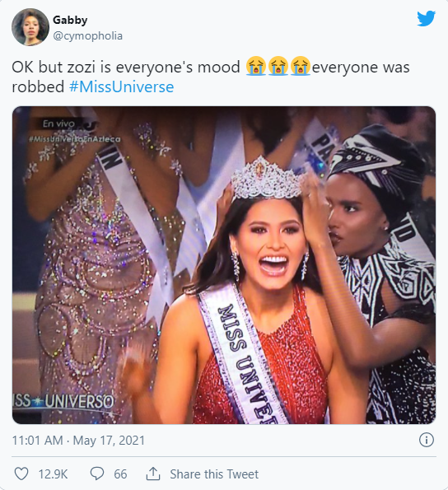Click the share upload arrow icon

coord(153,474)
